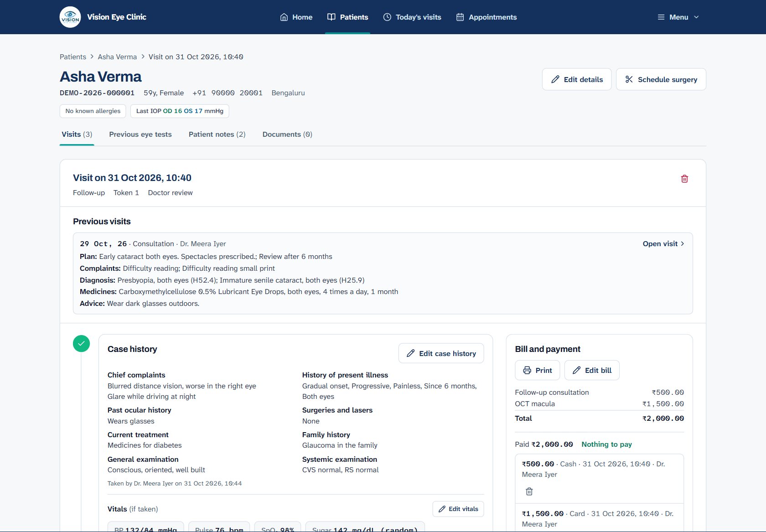Open the Asha Verma breadcrumb link
The width and height of the screenshot is (766, 532).
click(117, 57)
